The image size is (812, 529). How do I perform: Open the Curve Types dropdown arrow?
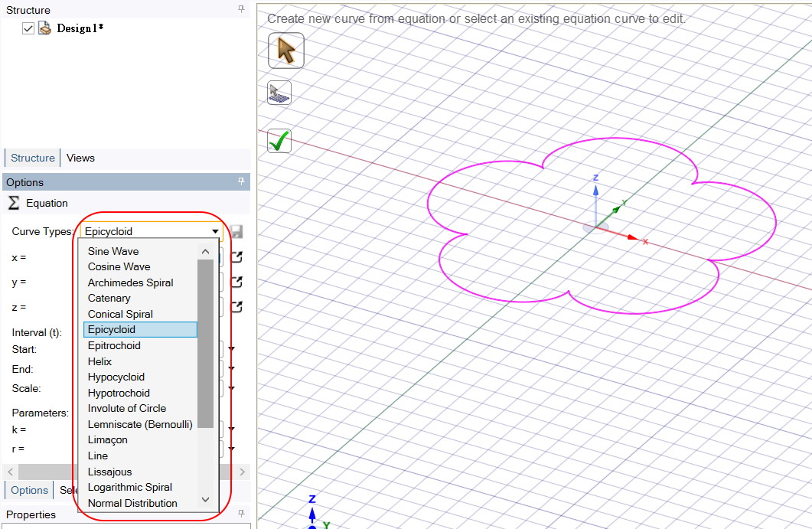215,231
